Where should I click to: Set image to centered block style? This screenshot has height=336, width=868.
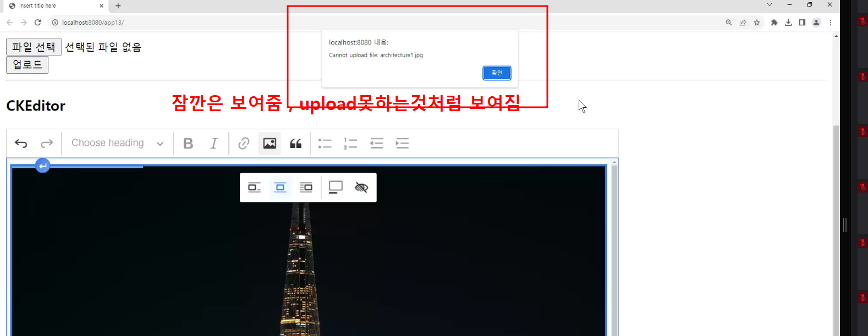tap(280, 188)
